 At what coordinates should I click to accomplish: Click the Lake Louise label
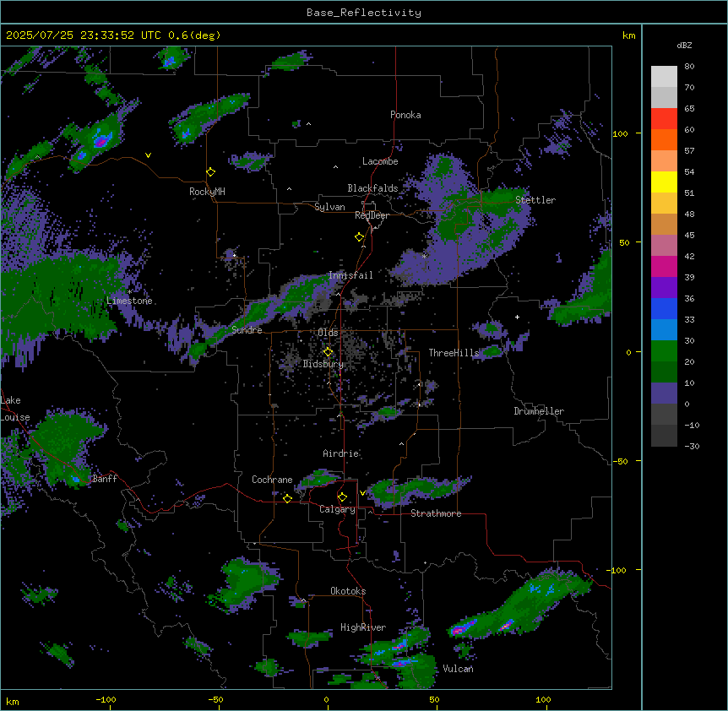click(14, 409)
